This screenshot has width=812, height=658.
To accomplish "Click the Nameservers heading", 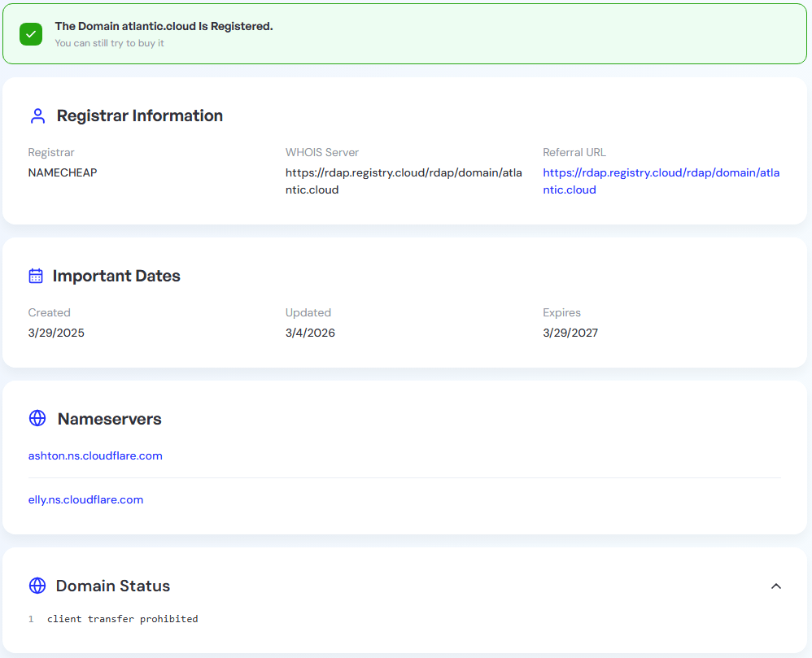I will pyautogui.click(x=110, y=419).
